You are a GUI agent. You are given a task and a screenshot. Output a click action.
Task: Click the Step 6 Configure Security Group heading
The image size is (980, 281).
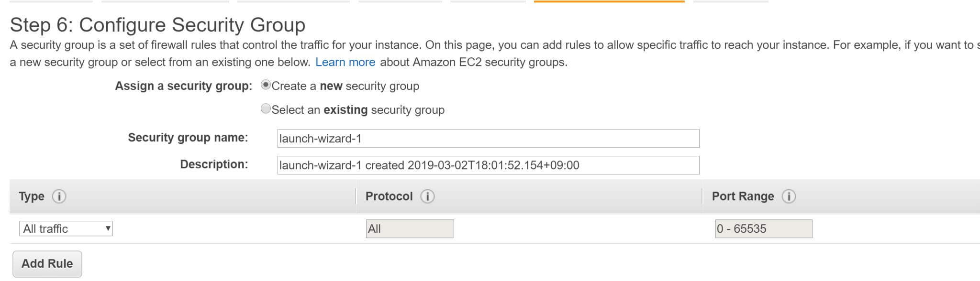(x=157, y=25)
